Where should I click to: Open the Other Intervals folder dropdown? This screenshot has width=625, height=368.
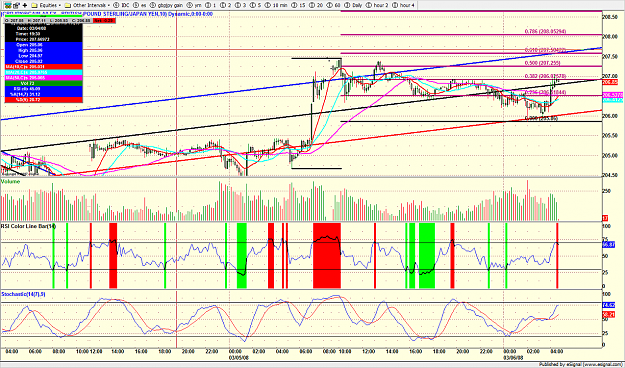point(87,5)
